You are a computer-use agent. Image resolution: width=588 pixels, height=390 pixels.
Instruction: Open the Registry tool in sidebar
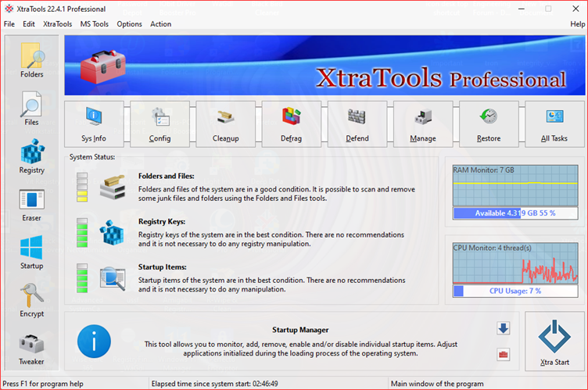tap(32, 156)
